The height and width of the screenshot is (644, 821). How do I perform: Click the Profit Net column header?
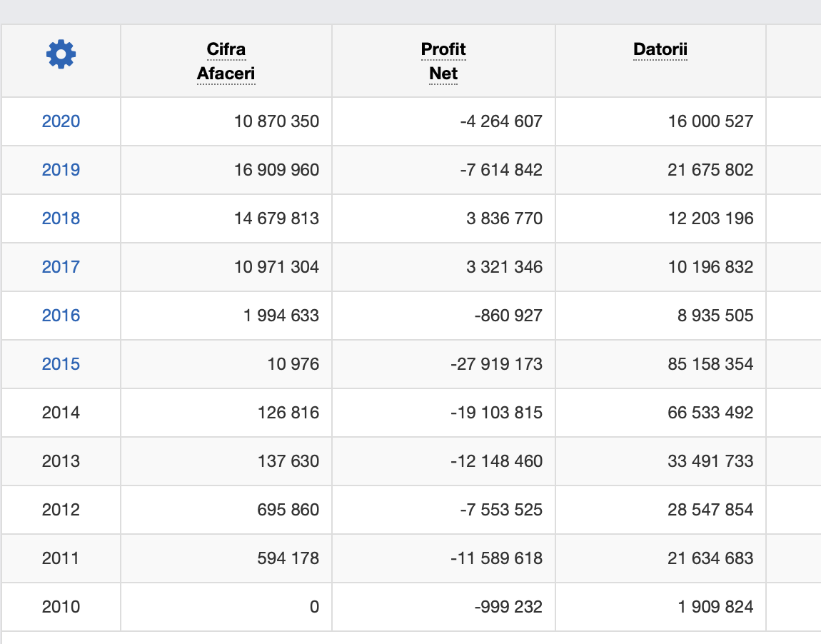point(443,61)
